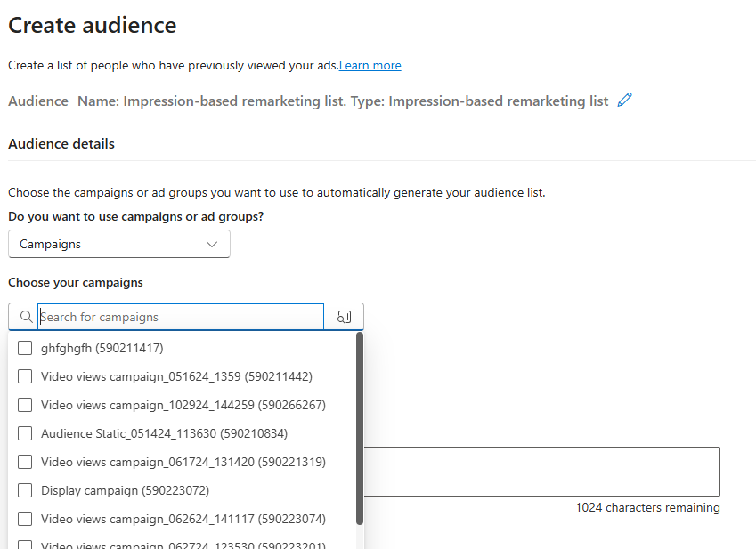This screenshot has height=549, width=756.
Task: Select checkbox for Video views campaign_102924_144259
Action: tap(25, 405)
